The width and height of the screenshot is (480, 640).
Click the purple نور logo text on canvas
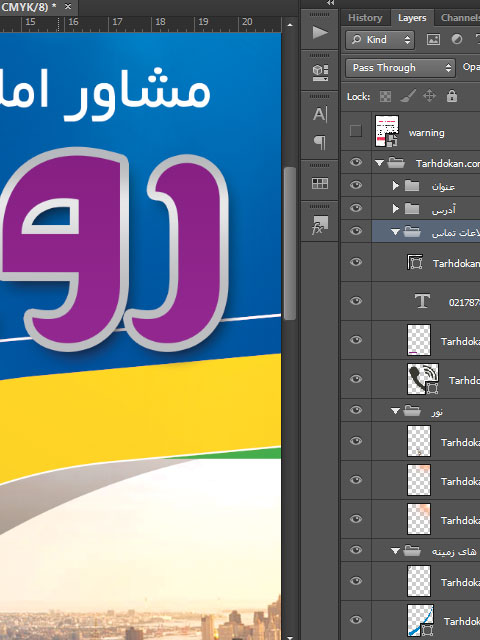tap(114, 249)
